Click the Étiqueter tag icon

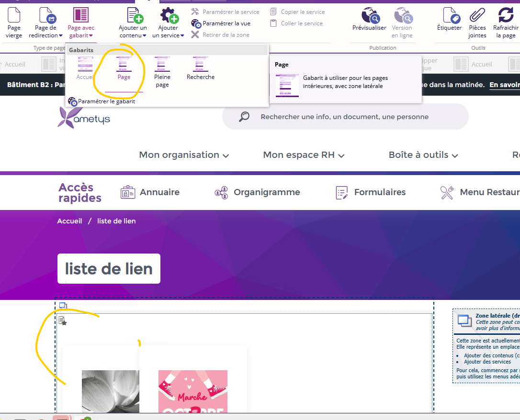pos(449,16)
